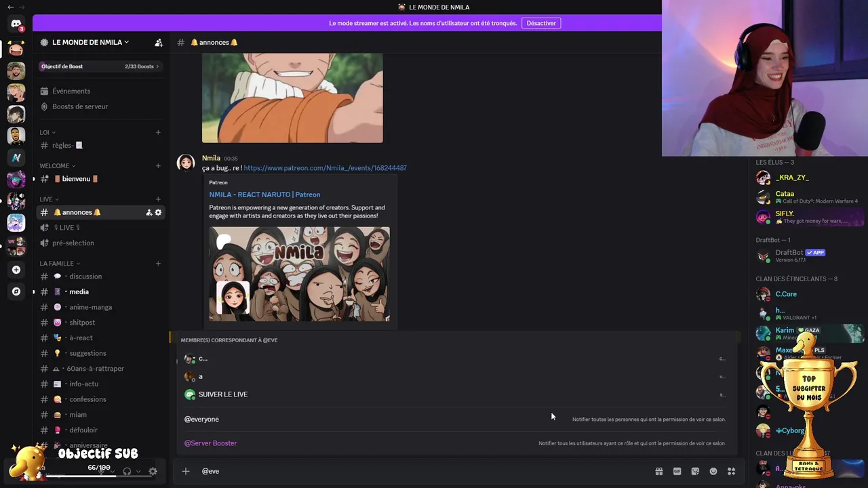The image size is (868, 488).
Task: Open the sticker picker
Action: (x=695, y=471)
